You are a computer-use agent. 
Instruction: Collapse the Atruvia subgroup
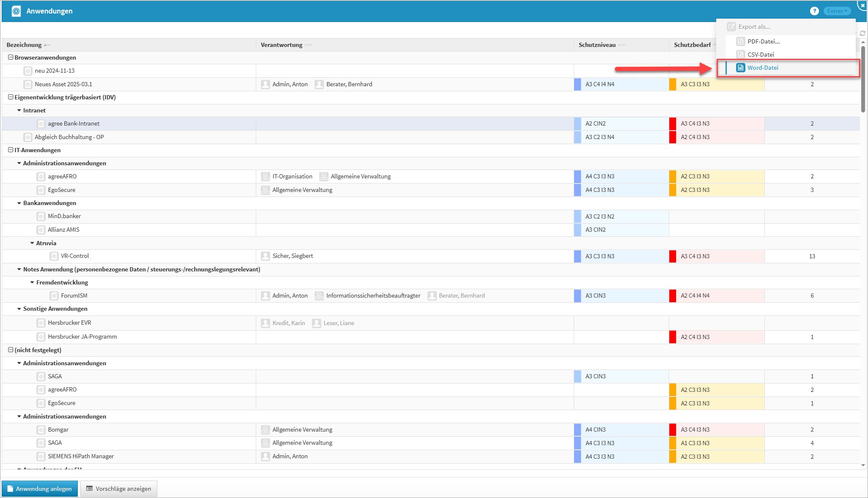coord(32,243)
